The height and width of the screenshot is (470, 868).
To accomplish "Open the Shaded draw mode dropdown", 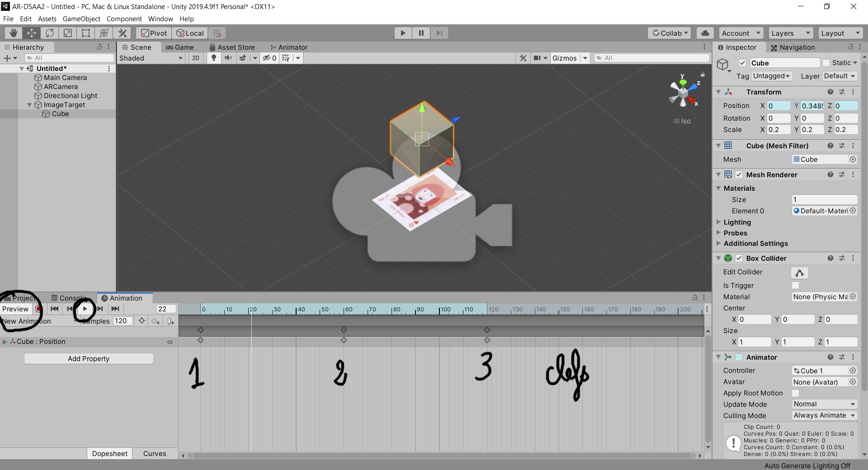I will tap(151, 58).
